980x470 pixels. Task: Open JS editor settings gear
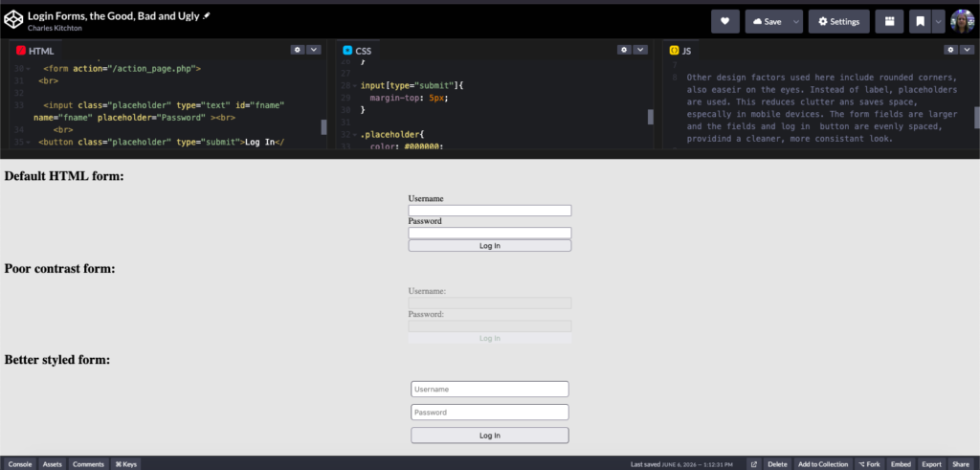950,50
